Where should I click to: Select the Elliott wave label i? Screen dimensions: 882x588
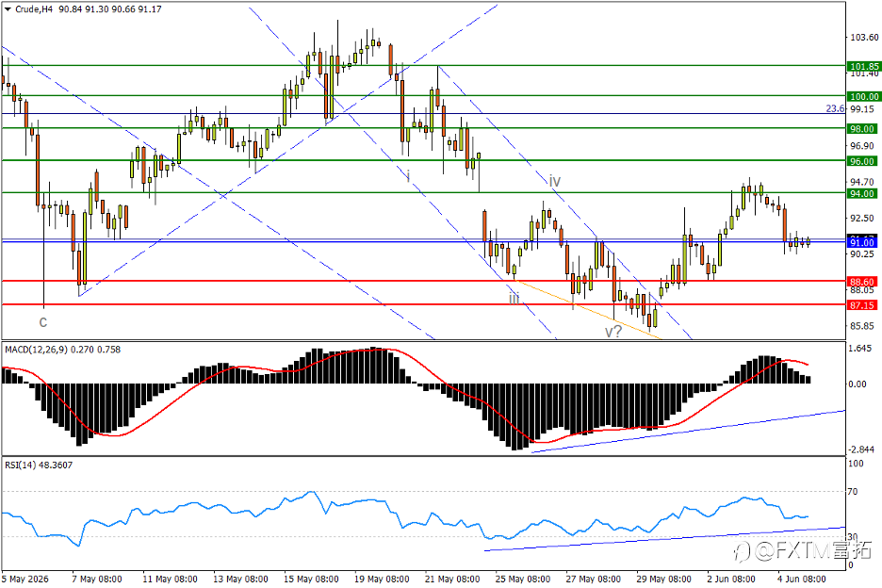(408, 176)
